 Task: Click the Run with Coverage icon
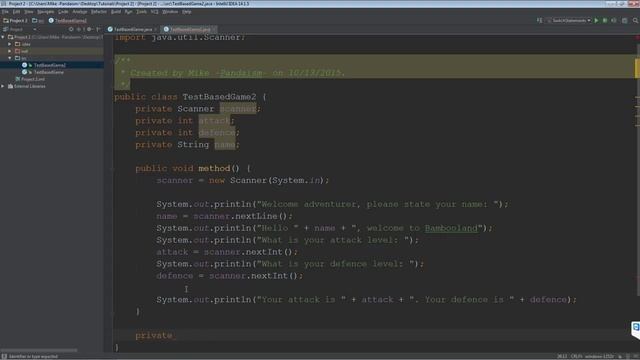tap(614, 20)
